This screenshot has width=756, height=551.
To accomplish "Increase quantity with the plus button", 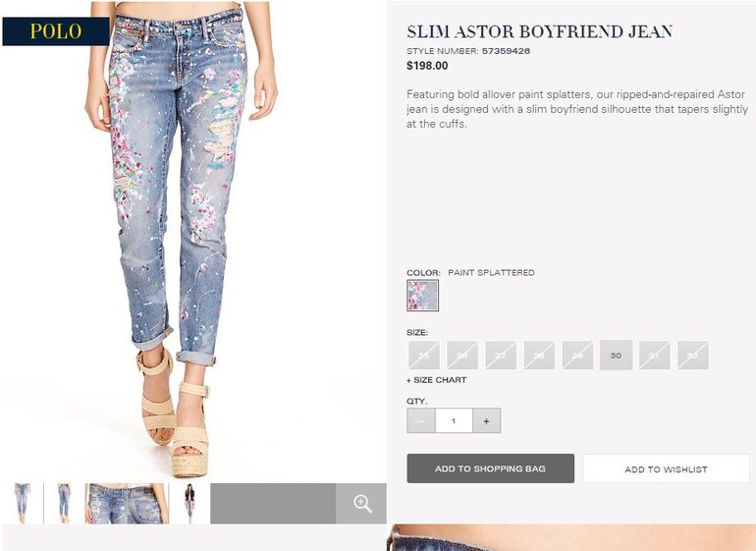I will (x=486, y=420).
